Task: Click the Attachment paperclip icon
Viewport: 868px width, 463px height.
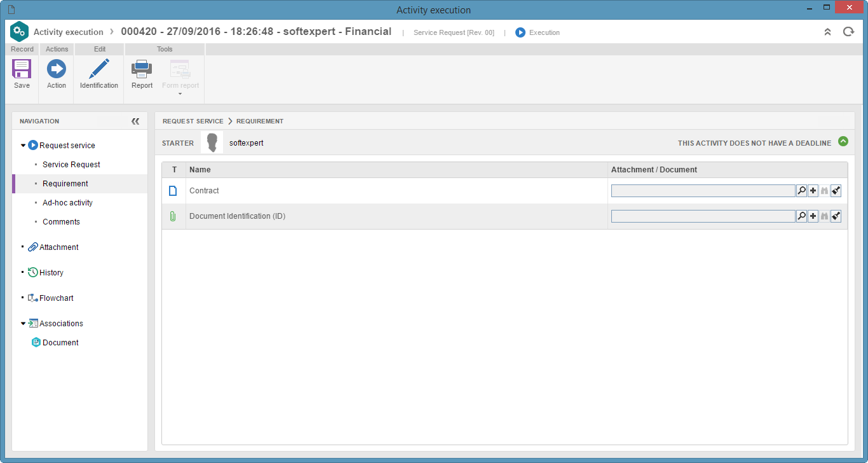Action: [33, 247]
